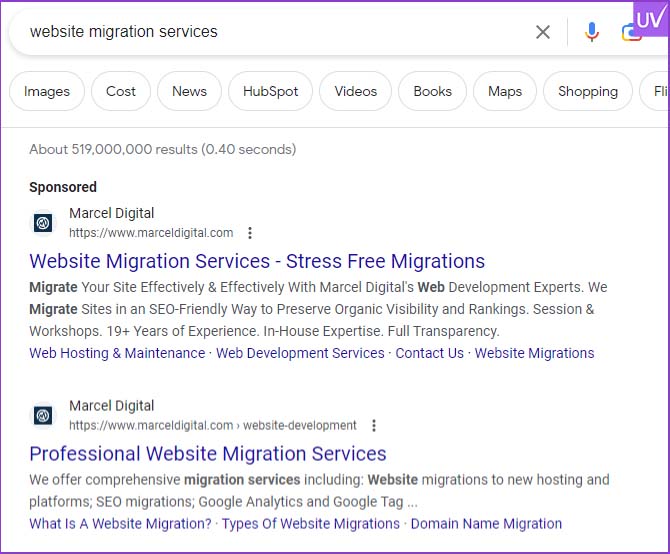The height and width of the screenshot is (554, 670).
Task: Clear the search box with the X icon
Action: (543, 32)
